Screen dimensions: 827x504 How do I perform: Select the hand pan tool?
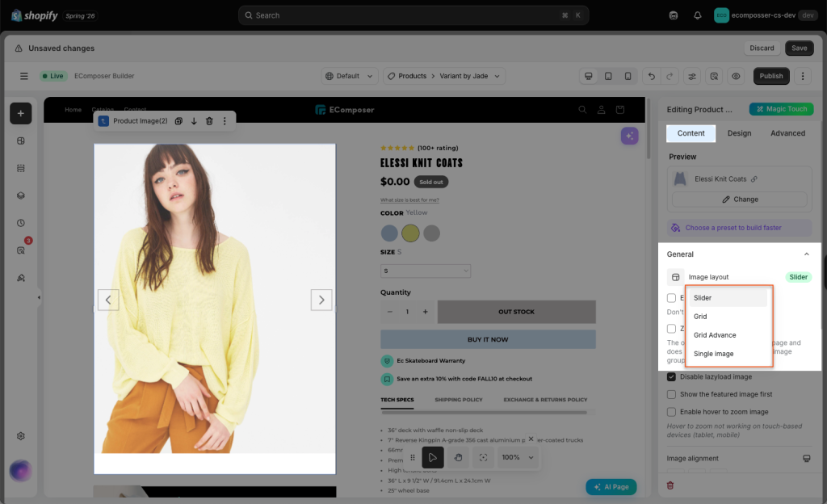tap(458, 457)
